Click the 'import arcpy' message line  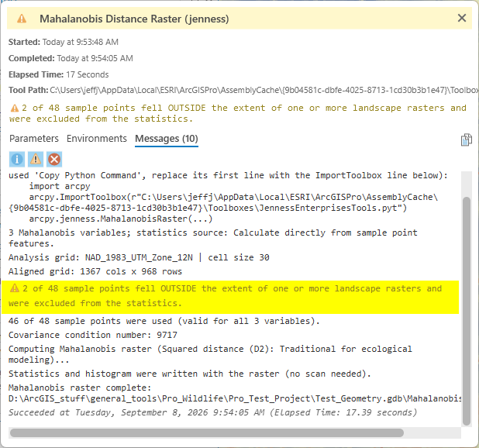click(60, 186)
